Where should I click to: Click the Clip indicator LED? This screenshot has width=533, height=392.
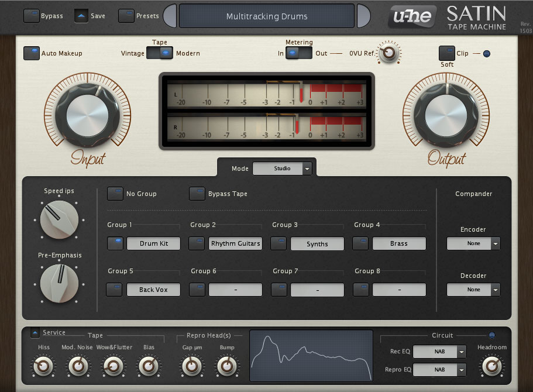tap(487, 54)
